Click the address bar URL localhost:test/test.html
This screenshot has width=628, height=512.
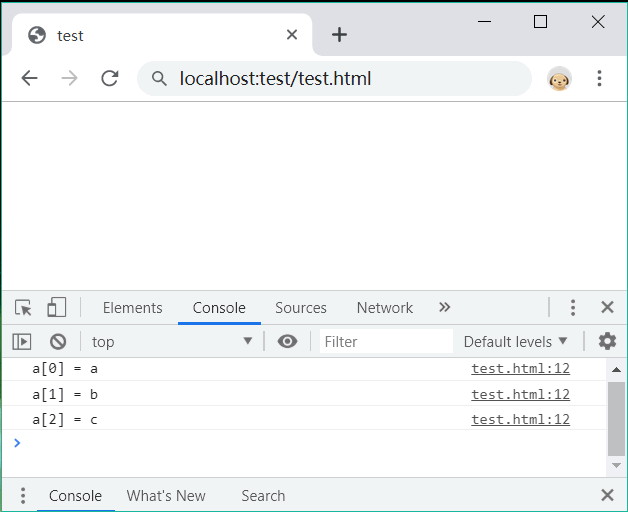[x=275, y=79]
